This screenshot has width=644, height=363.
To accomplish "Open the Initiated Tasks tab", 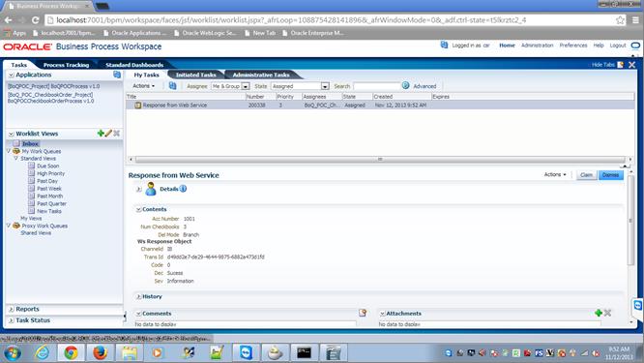I will pyautogui.click(x=196, y=75).
